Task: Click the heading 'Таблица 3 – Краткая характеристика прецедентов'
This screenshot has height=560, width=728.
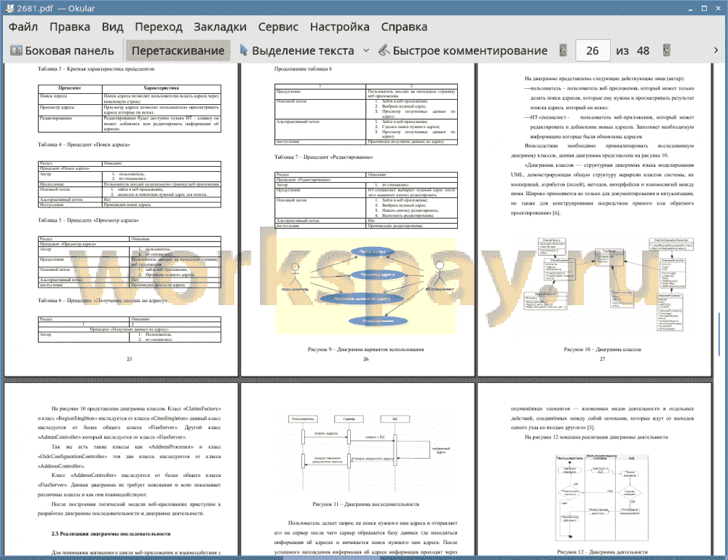Action: (95, 68)
